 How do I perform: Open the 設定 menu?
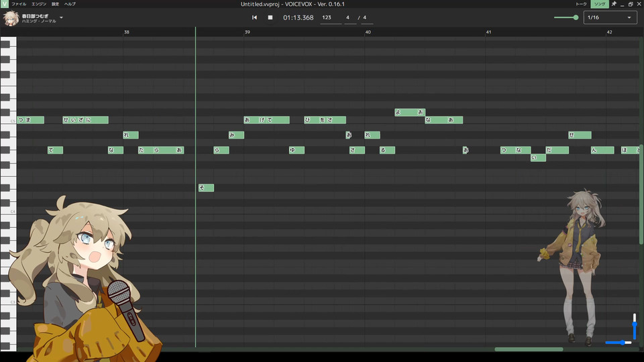pyautogui.click(x=56, y=4)
